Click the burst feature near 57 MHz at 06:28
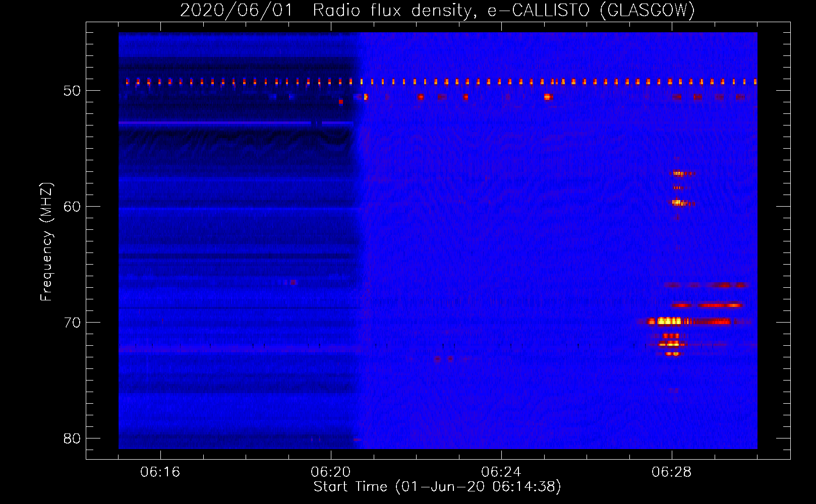The width and height of the screenshot is (816, 504). pos(682,173)
